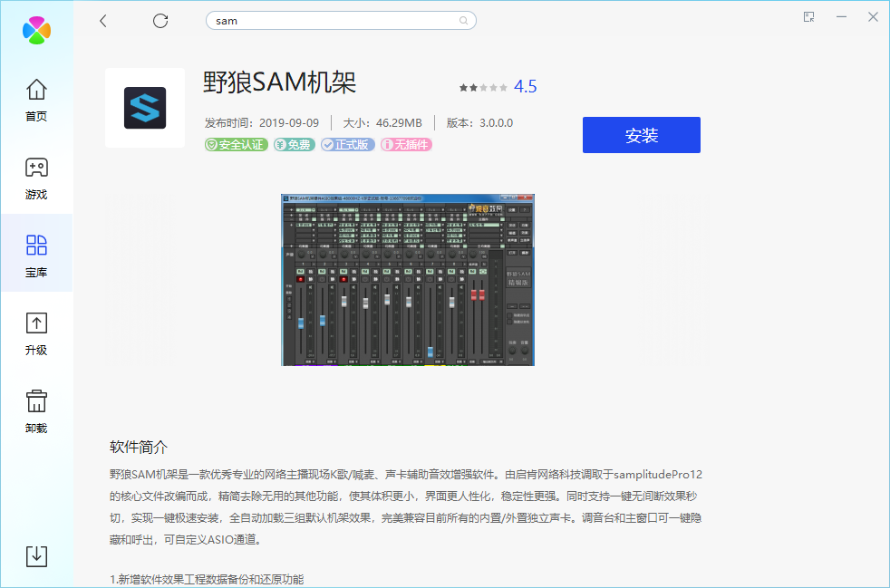Click the star rating row
This screenshot has width=890, height=588.
click(483, 87)
